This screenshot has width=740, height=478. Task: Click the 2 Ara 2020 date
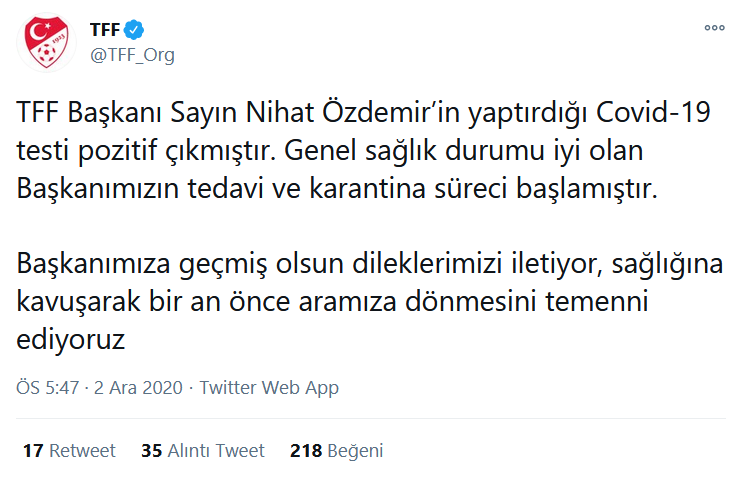[x=138, y=387]
